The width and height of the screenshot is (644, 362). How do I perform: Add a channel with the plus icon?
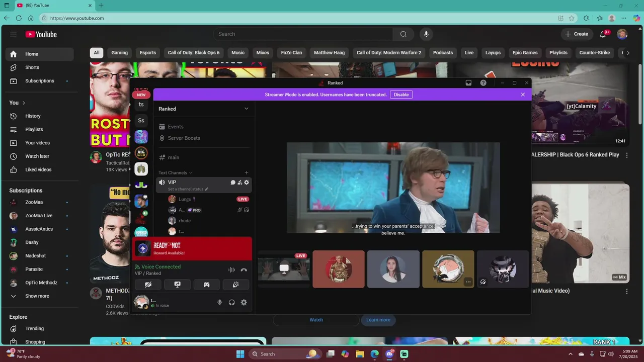[x=246, y=172]
